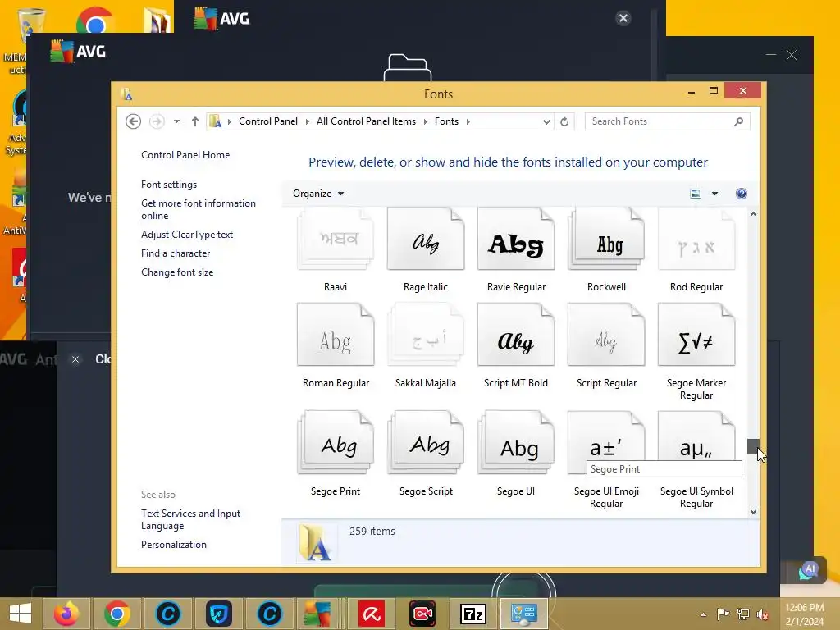
Task: Click the scrollbar down arrow
Action: point(753,512)
